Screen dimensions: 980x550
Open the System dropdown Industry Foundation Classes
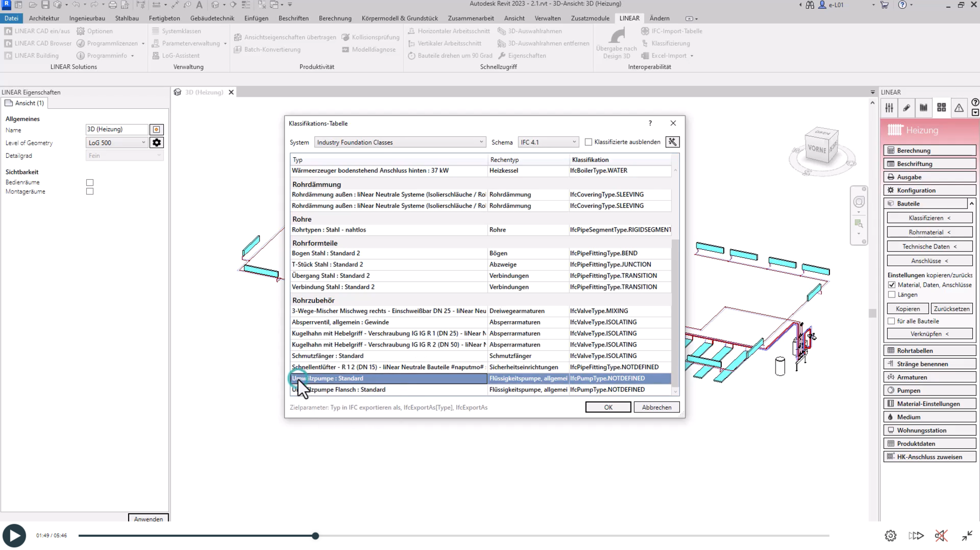400,142
